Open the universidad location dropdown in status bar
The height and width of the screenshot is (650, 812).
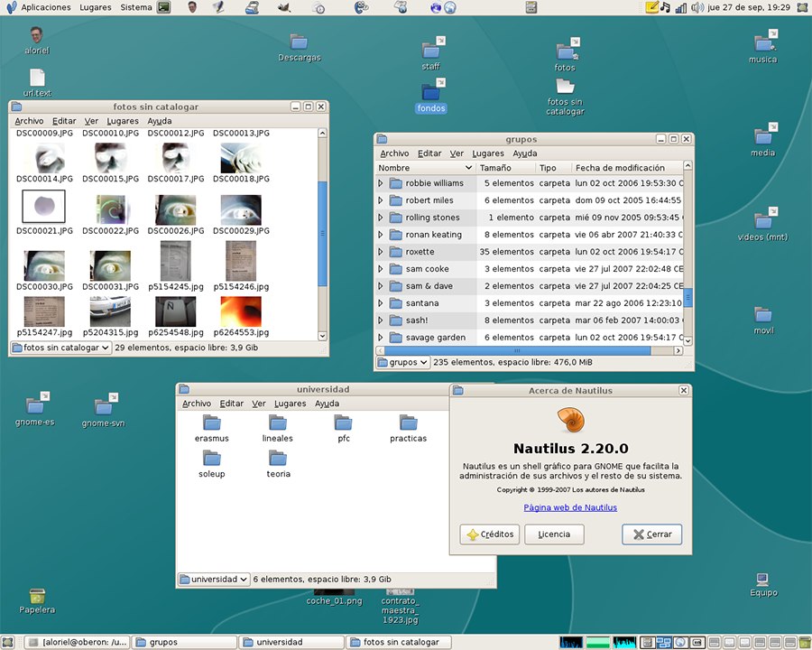pyautogui.click(x=214, y=580)
